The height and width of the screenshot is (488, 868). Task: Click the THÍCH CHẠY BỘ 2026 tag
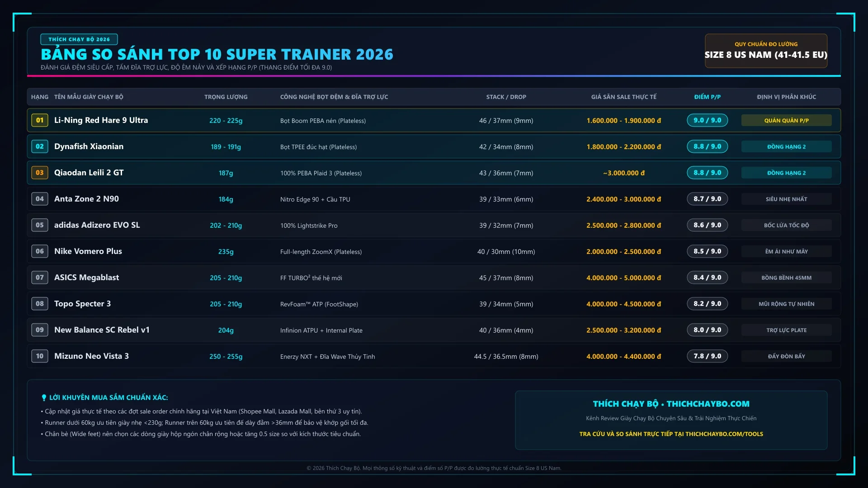pos(79,39)
